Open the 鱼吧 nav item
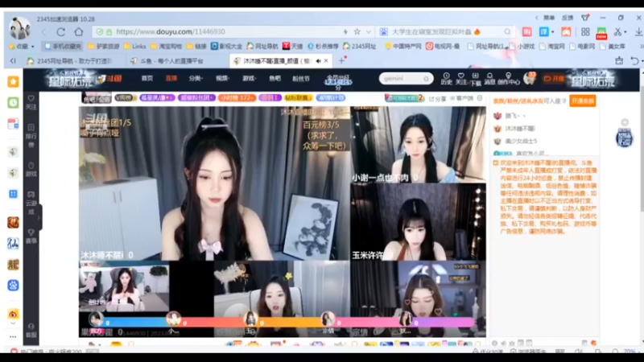The height and width of the screenshot is (362, 644). [x=275, y=78]
